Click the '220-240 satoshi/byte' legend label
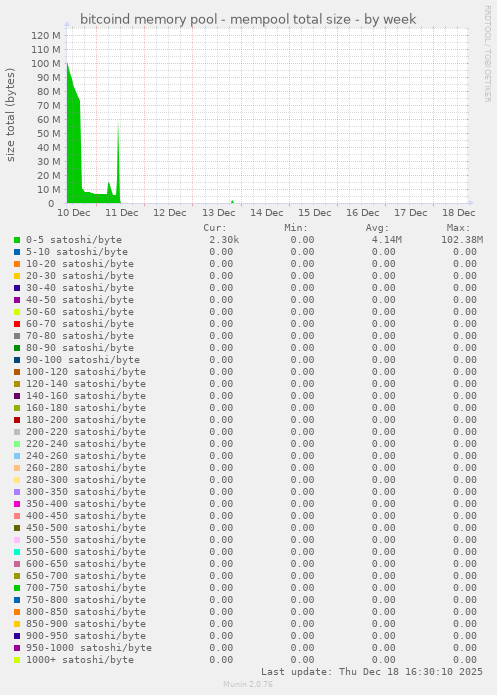The image size is (497, 695). [x=86, y=443]
